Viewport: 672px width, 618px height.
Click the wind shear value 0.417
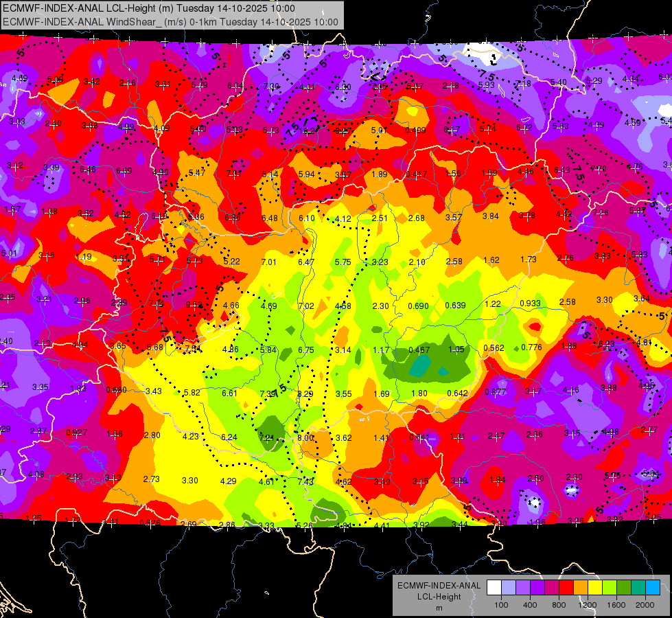pos(416,174)
